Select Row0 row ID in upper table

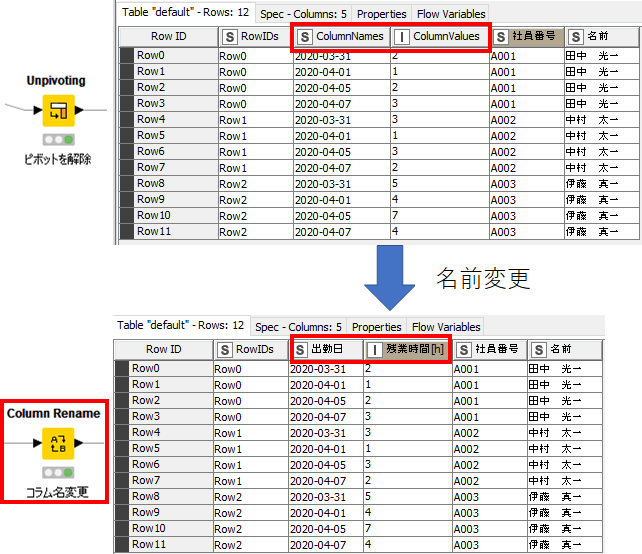pyautogui.click(x=168, y=55)
